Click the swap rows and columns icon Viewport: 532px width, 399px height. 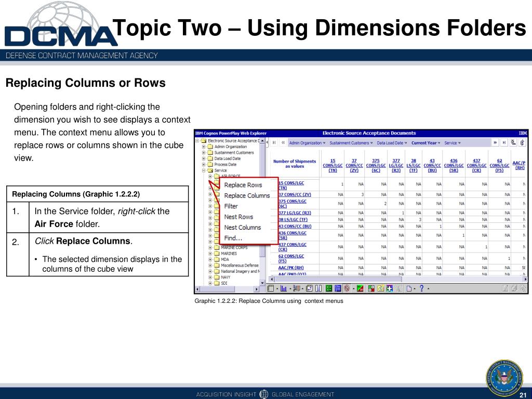tap(310, 288)
